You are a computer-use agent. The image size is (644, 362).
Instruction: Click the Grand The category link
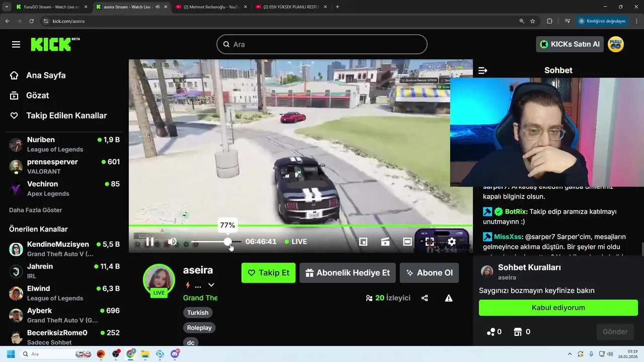(x=200, y=298)
